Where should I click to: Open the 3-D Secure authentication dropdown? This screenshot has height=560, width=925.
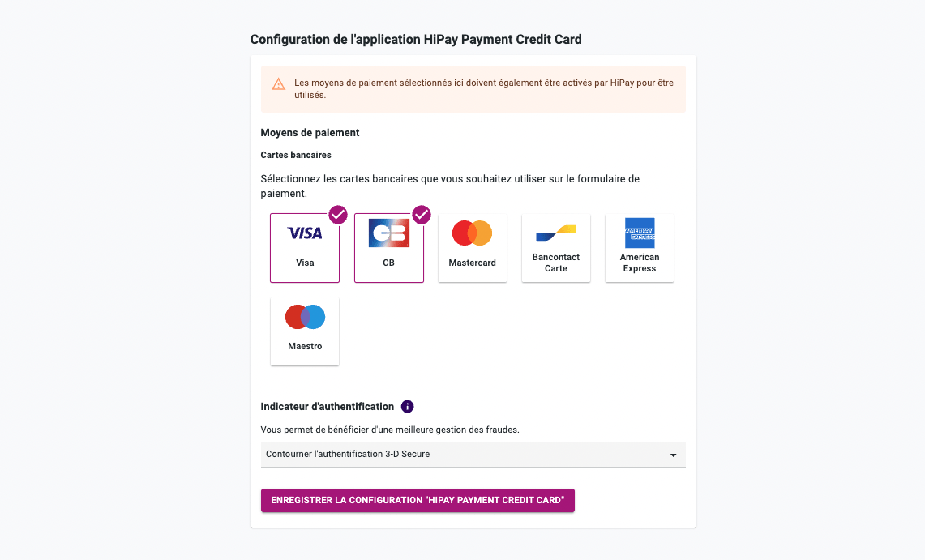point(473,455)
